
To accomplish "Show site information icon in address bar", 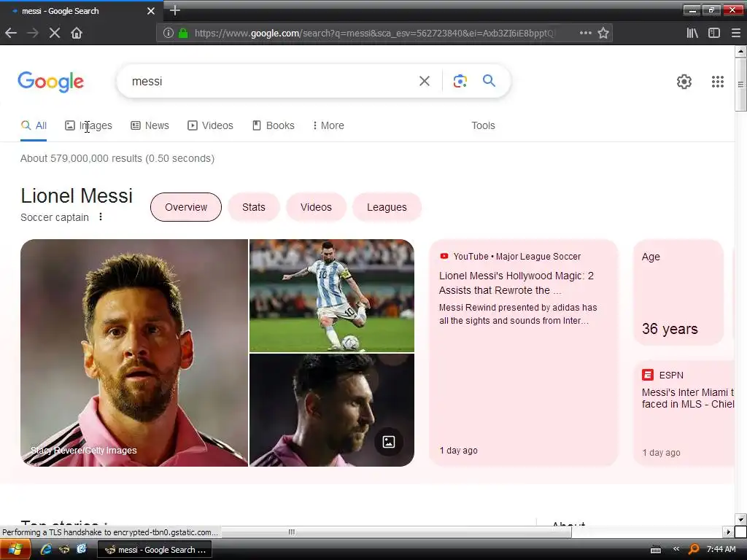I will point(168,33).
